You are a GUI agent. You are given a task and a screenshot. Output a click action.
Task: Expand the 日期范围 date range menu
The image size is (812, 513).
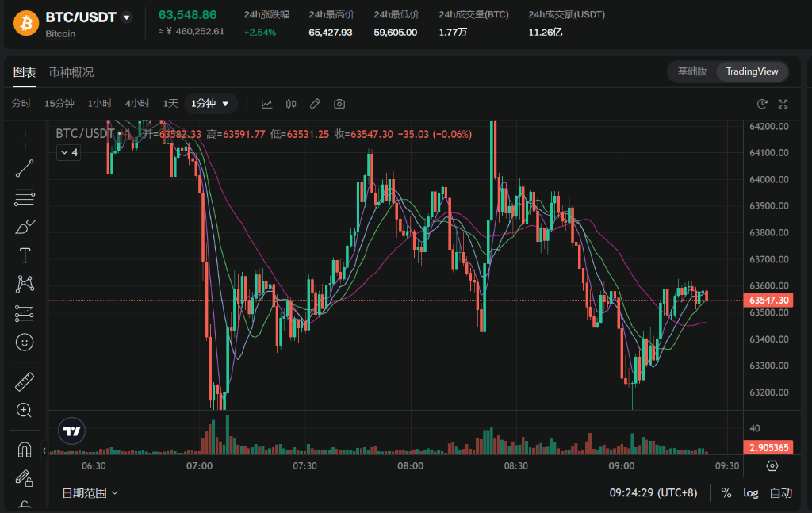90,492
